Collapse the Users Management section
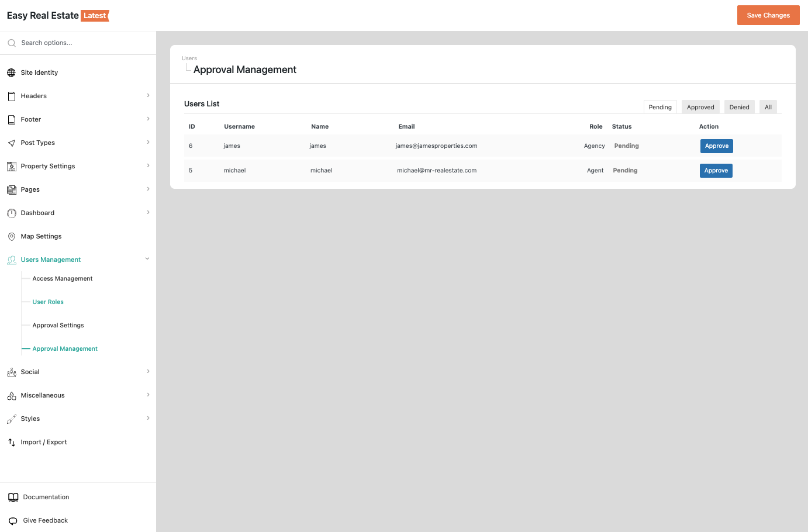This screenshot has width=808, height=532. [x=147, y=259]
